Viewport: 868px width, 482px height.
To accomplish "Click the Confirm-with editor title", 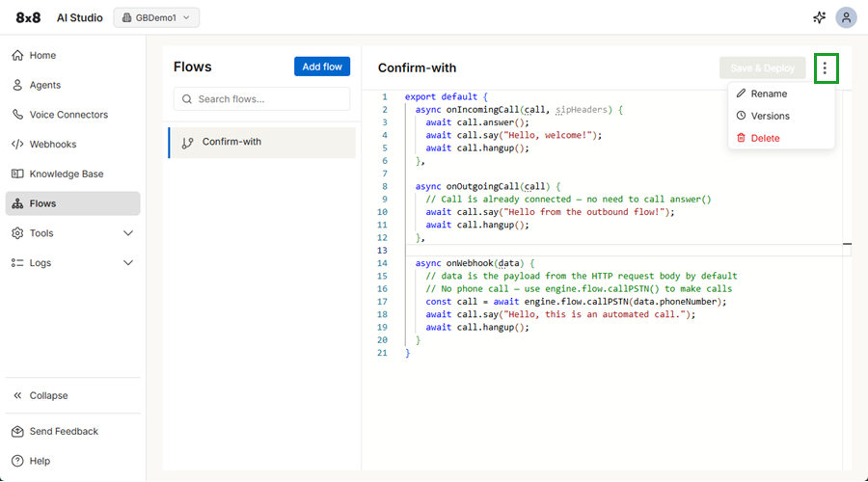I will coord(417,68).
